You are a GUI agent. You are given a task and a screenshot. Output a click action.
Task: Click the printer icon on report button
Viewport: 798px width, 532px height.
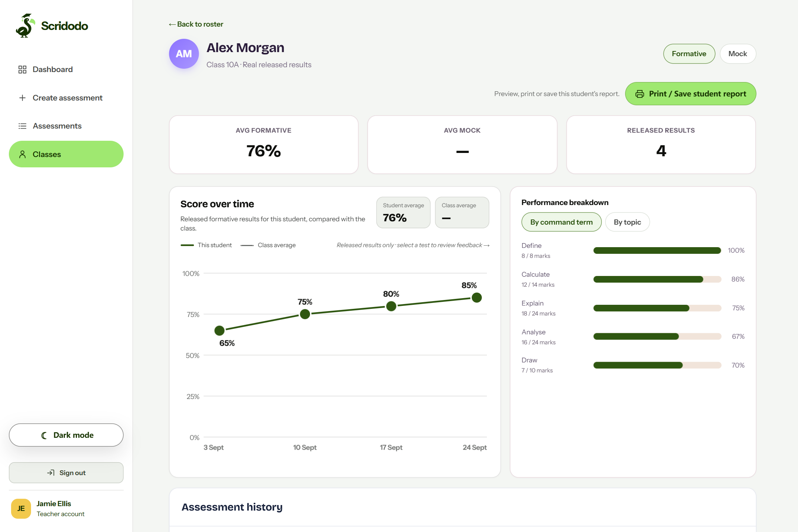(640, 94)
